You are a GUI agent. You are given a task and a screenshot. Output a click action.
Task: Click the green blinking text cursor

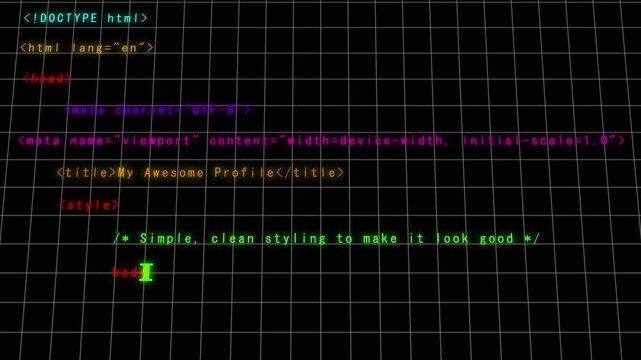[x=146, y=272]
